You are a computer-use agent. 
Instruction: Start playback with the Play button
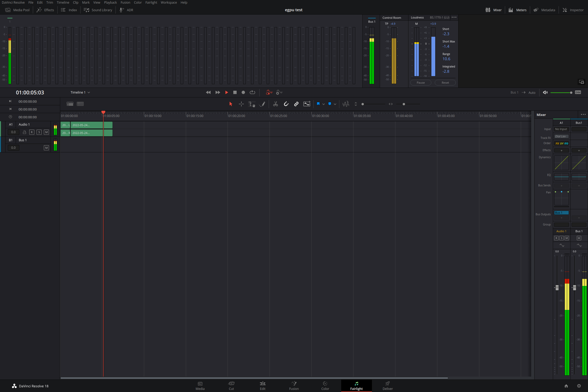tap(226, 92)
